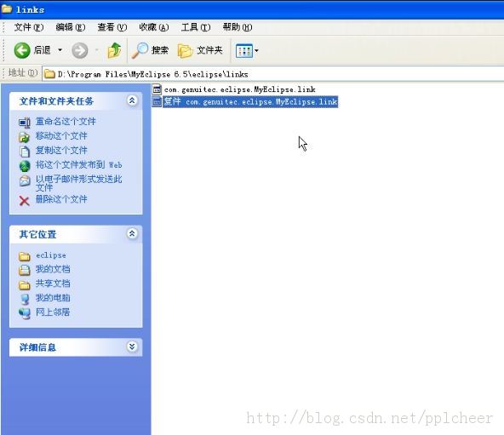The width and height of the screenshot is (504, 435).
Task: Select the 复件 com.genuitec.eclipse.MyEclipse.link file name
Action: (250, 101)
